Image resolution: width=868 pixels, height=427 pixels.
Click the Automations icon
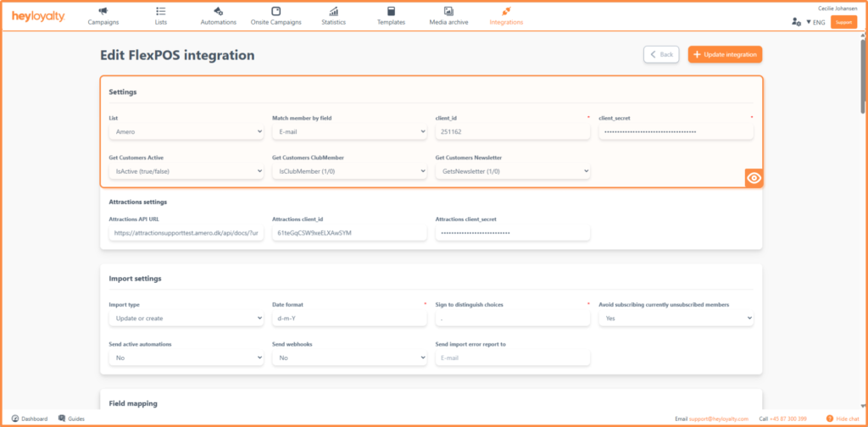pyautogui.click(x=218, y=11)
